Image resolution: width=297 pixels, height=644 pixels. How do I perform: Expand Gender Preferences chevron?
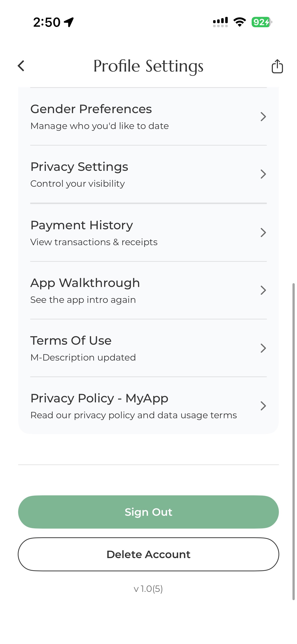[263, 117]
